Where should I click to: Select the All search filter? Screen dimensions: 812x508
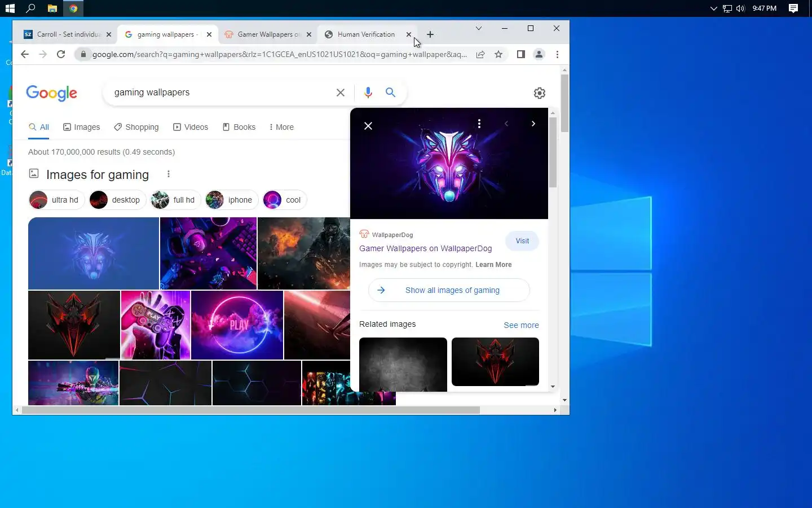[x=39, y=127]
